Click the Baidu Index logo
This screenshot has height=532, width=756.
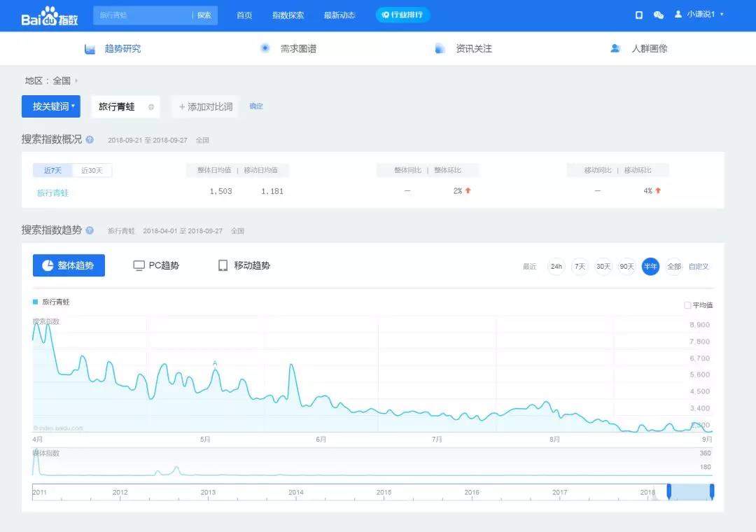tap(49, 15)
